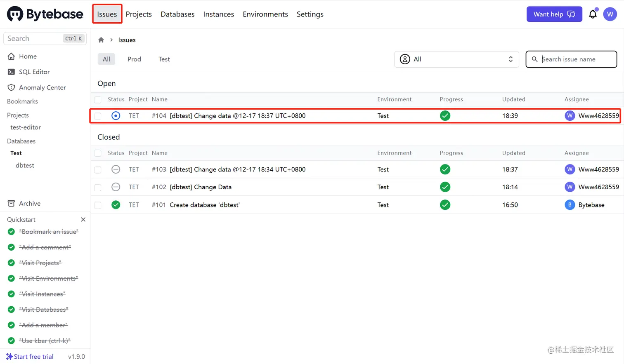Click the Bytebase logo
624x364 pixels.
click(x=45, y=14)
